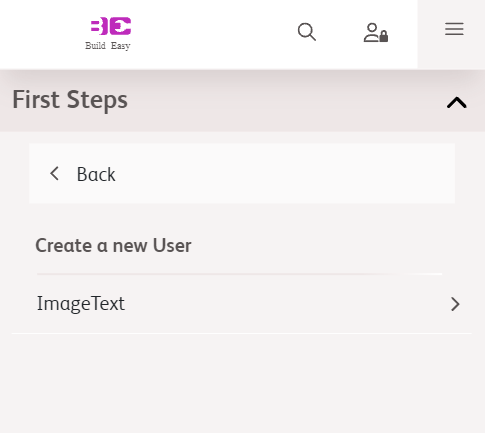Image resolution: width=485 pixels, height=433 pixels.
Task: Click the Back label text
Action: tap(96, 174)
